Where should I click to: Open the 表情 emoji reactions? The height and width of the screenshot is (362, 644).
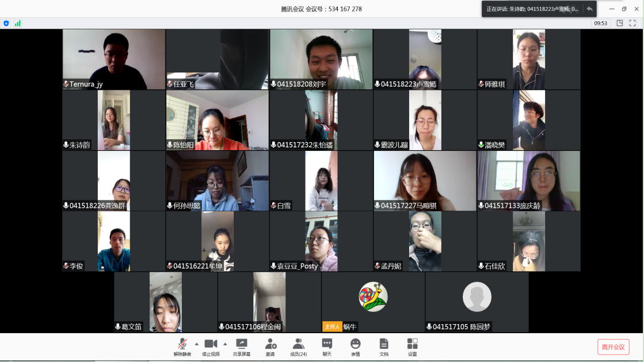[x=356, y=347]
